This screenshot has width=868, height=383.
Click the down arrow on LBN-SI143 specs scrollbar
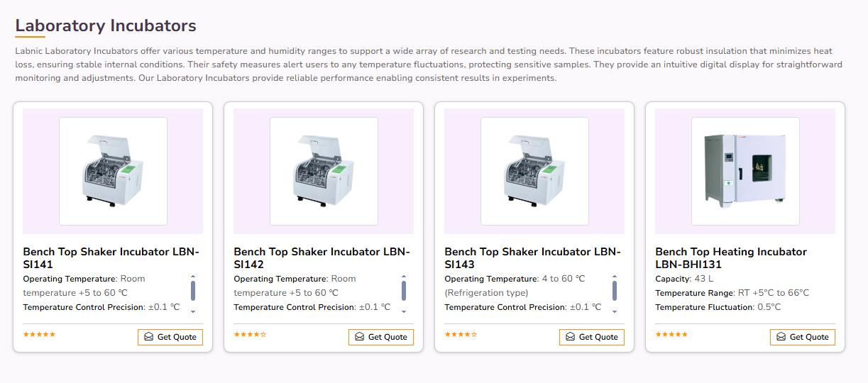tap(615, 311)
